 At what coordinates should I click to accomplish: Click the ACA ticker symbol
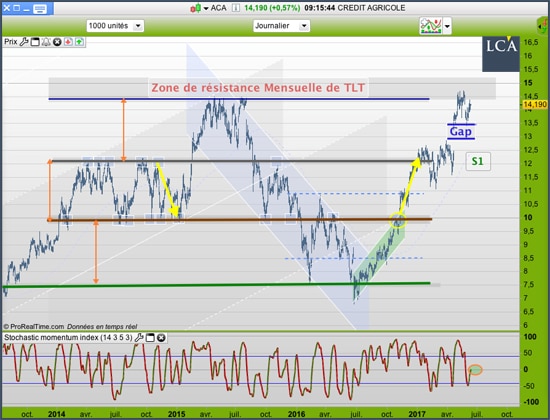pos(219,8)
